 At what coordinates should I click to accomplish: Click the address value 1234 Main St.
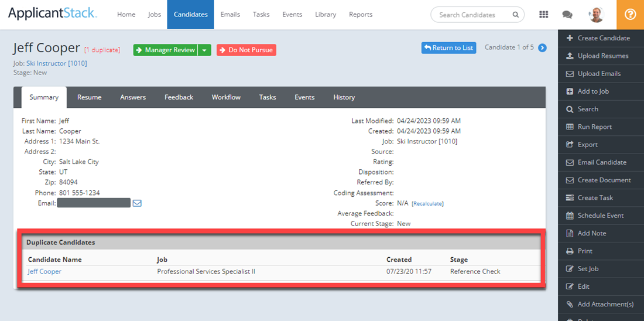(79, 141)
